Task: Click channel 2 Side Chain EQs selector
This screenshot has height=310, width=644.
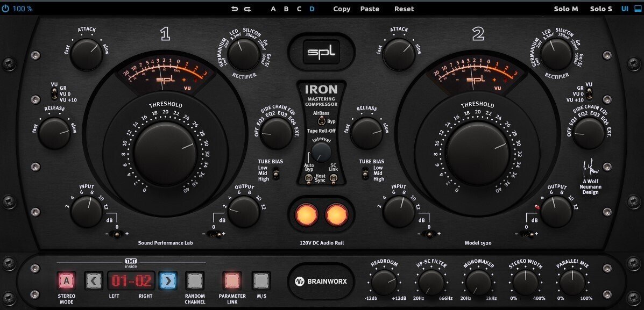Action: 589,133
